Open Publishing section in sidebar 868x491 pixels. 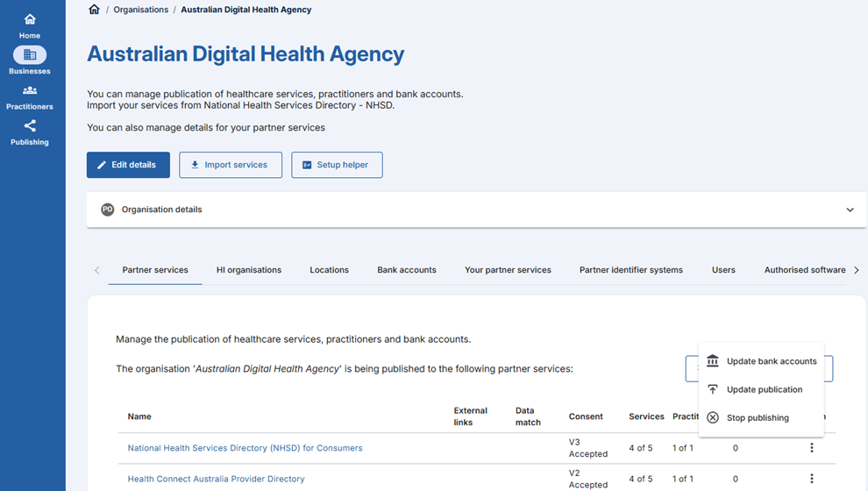(30, 126)
